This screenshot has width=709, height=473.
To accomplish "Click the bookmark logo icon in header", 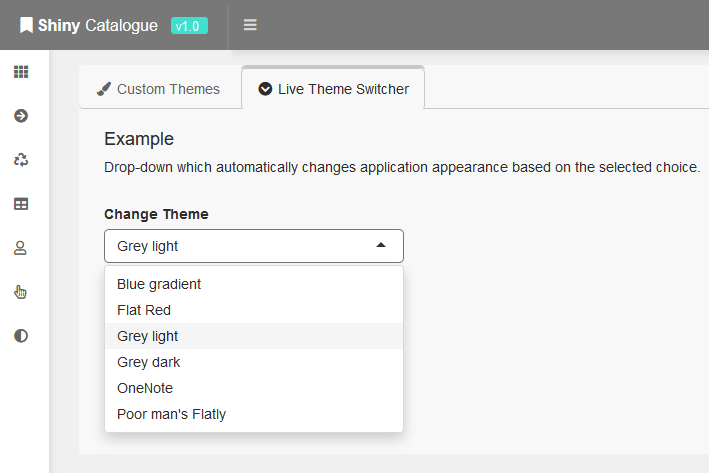I will 26,25.
